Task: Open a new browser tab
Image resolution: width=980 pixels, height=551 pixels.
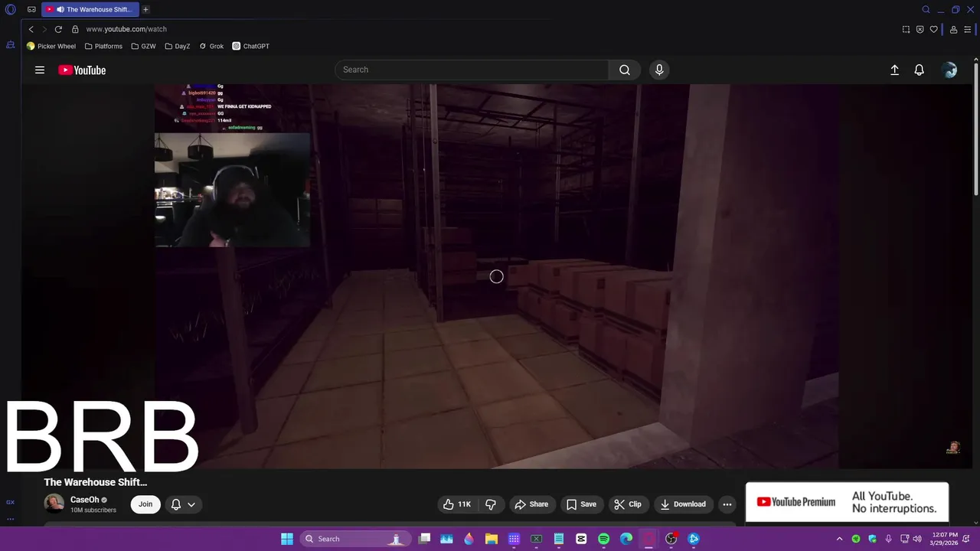Action: (145, 10)
